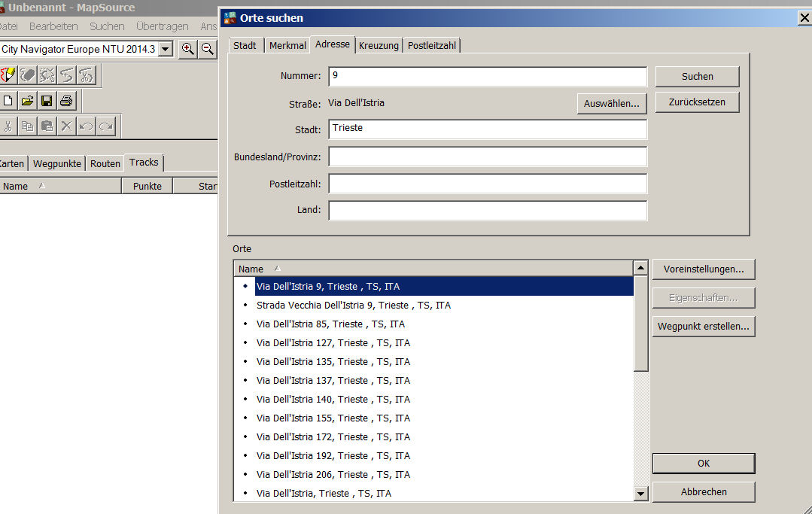Print using the printer icon
The image size is (812, 514).
point(66,101)
